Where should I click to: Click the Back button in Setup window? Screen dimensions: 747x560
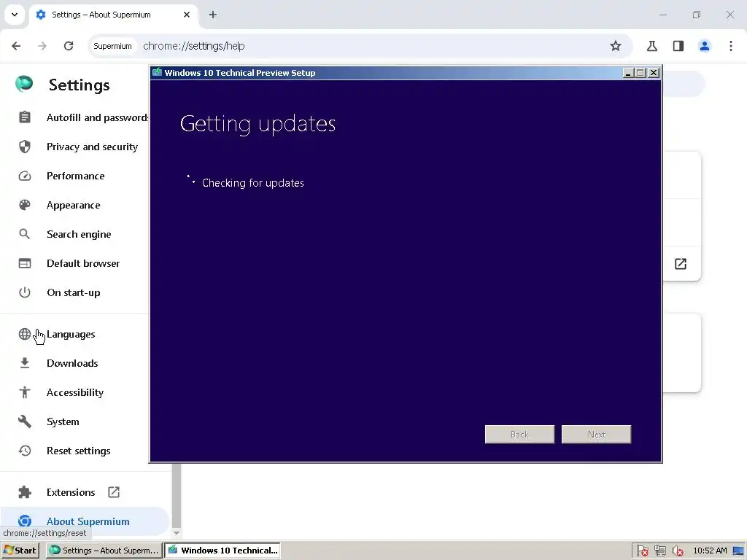coord(519,435)
